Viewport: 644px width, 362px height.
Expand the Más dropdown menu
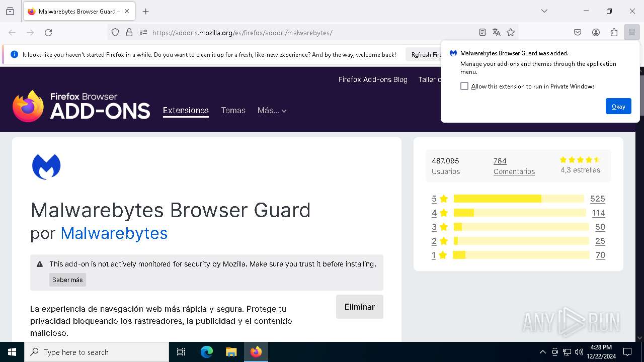[x=272, y=111]
